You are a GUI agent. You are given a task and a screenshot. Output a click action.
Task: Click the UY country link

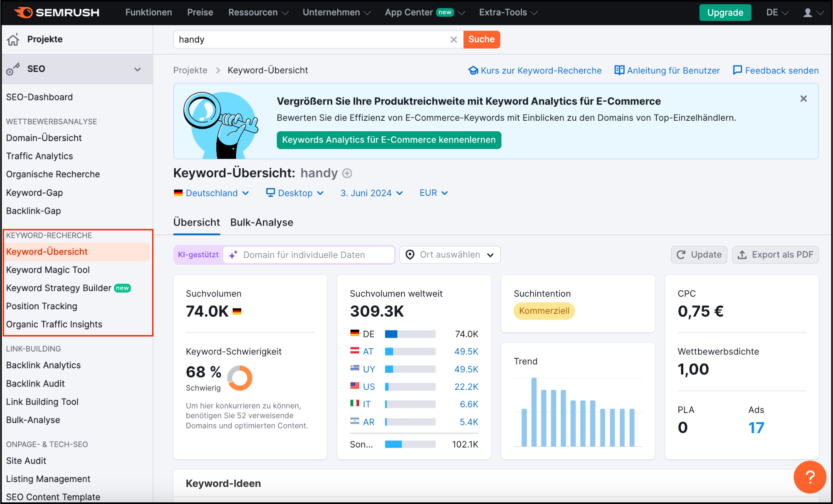click(x=369, y=369)
